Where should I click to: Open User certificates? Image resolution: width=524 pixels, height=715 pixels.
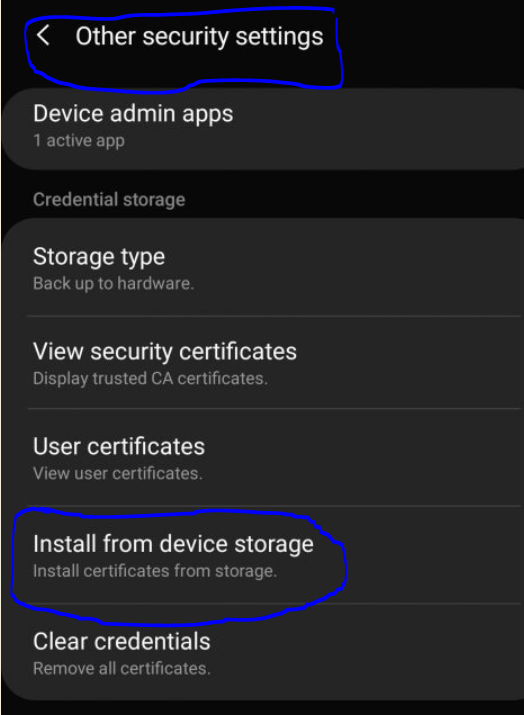pyautogui.click(x=263, y=457)
